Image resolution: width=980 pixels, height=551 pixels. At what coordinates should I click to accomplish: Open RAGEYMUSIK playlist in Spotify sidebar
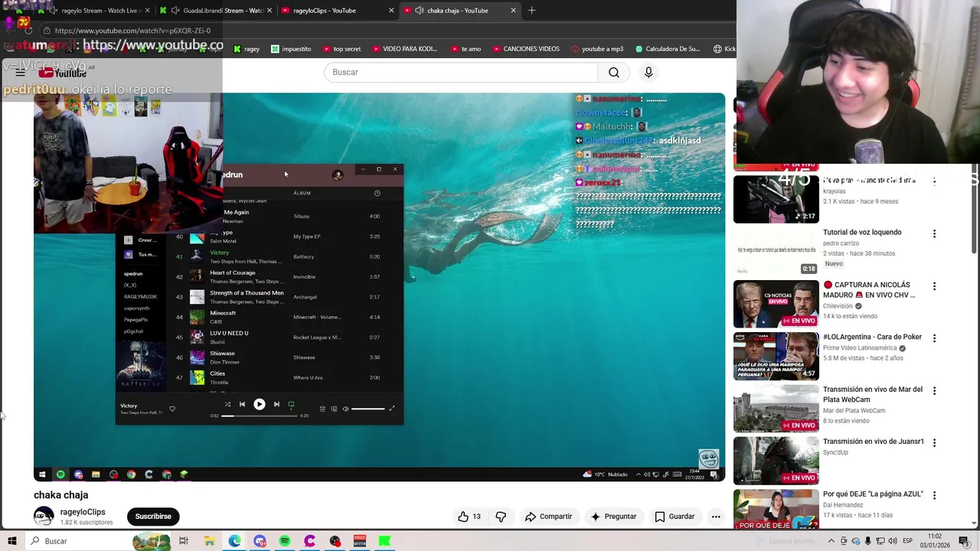(x=140, y=297)
